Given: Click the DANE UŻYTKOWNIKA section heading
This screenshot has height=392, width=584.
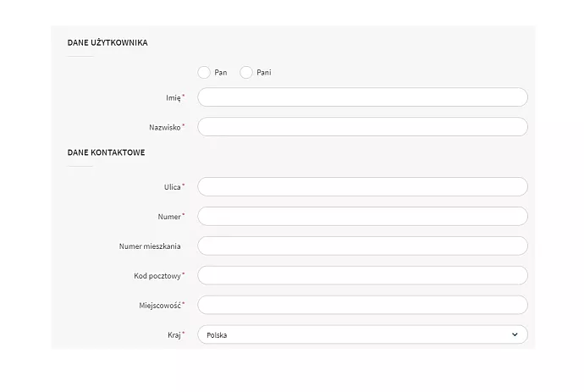Looking at the screenshot, I should (x=107, y=42).
